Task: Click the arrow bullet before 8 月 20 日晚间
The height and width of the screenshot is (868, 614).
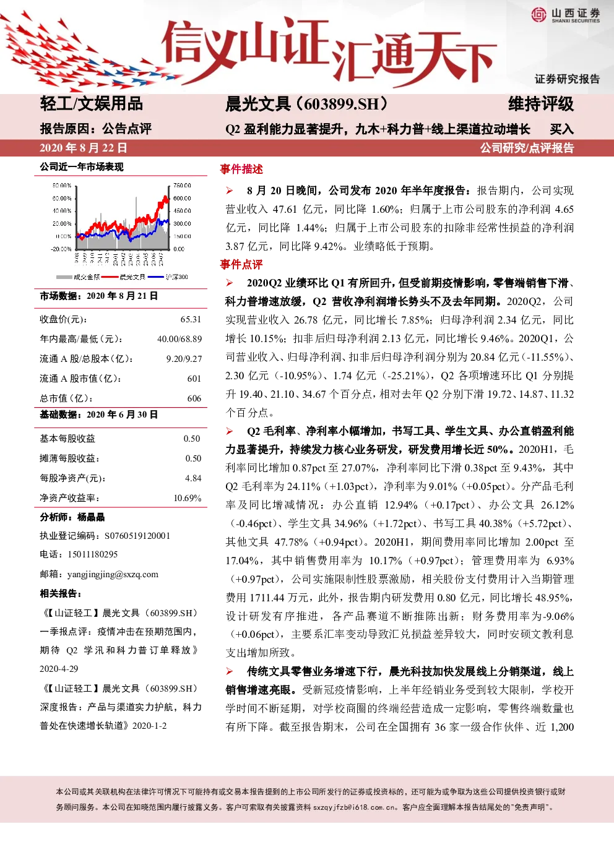Action: (230, 191)
